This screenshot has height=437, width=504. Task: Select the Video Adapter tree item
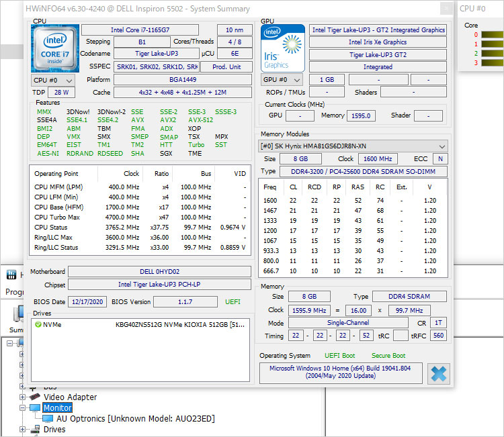pos(70,397)
